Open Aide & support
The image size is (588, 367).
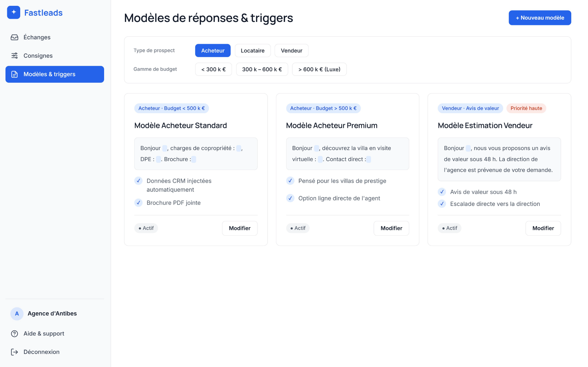pos(55,333)
